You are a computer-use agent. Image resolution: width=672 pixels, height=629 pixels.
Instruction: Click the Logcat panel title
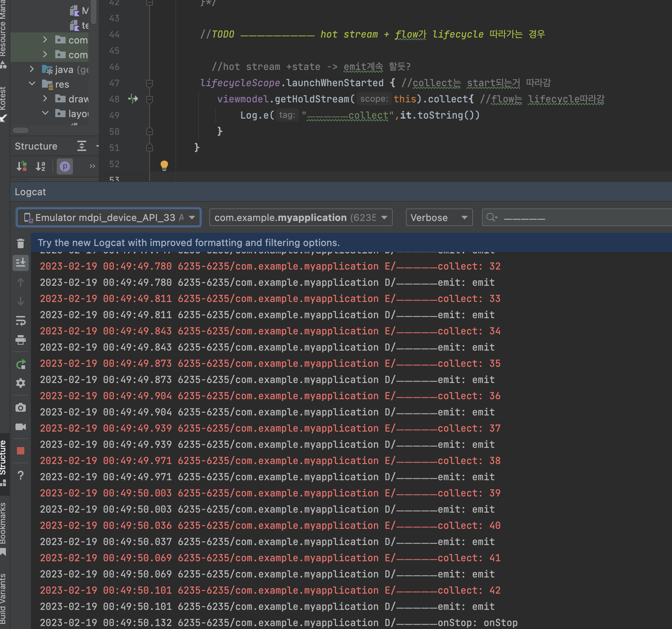point(30,192)
